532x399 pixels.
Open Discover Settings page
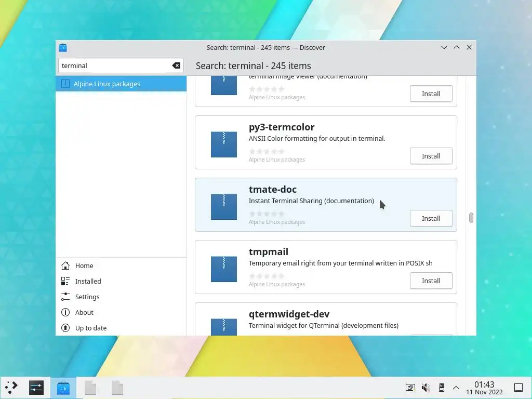121,297
